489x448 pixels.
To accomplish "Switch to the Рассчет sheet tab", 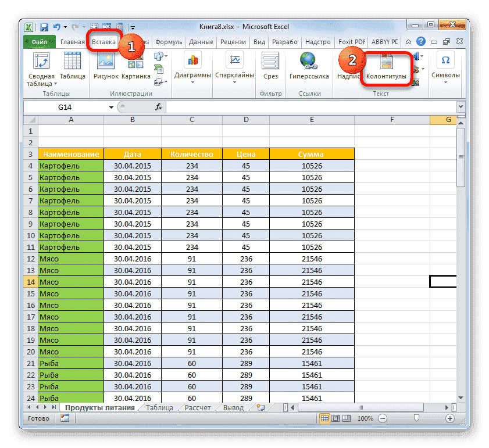I will pyautogui.click(x=198, y=408).
